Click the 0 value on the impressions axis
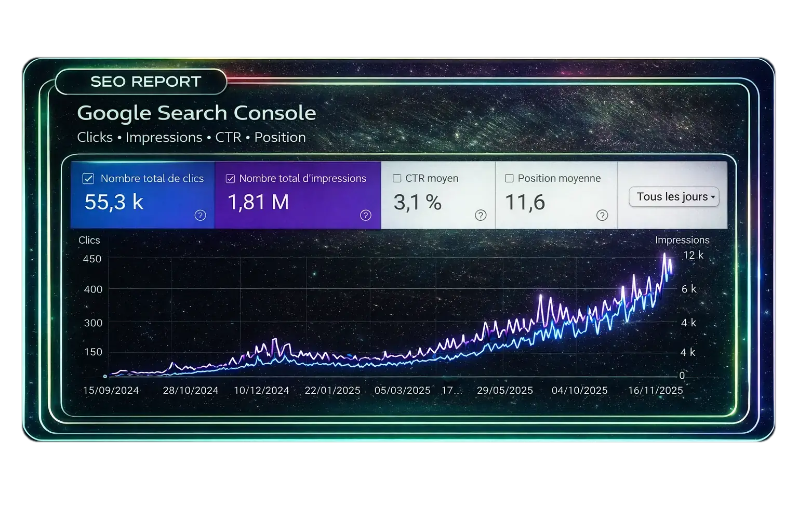This screenshot has width=798, height=532. (682, 375)
